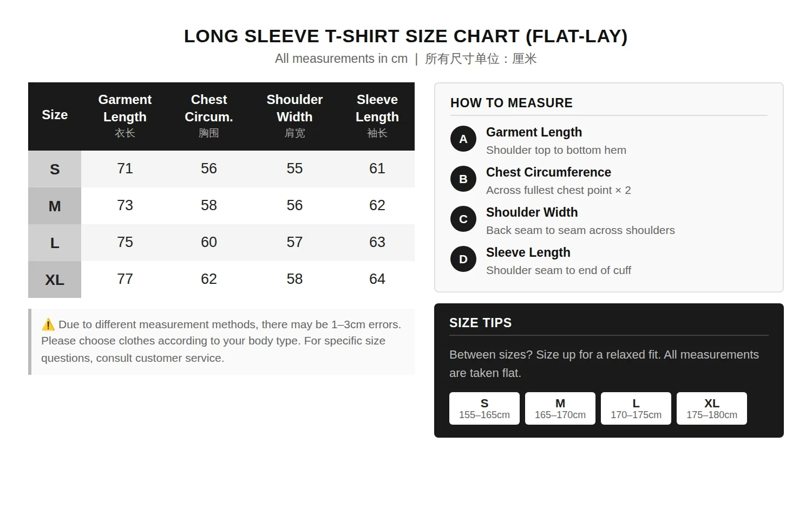Click the HOW TO MEASURE heading
Viewport: 812px width, 507px height.
click(512, 103)
